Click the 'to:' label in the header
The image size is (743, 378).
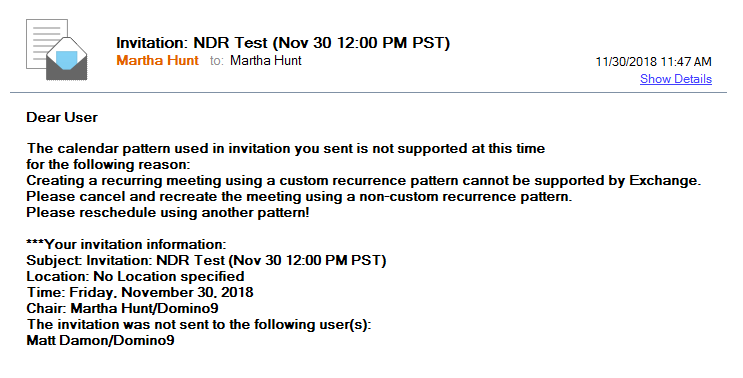pyautogui.click(x=217, y=61)
